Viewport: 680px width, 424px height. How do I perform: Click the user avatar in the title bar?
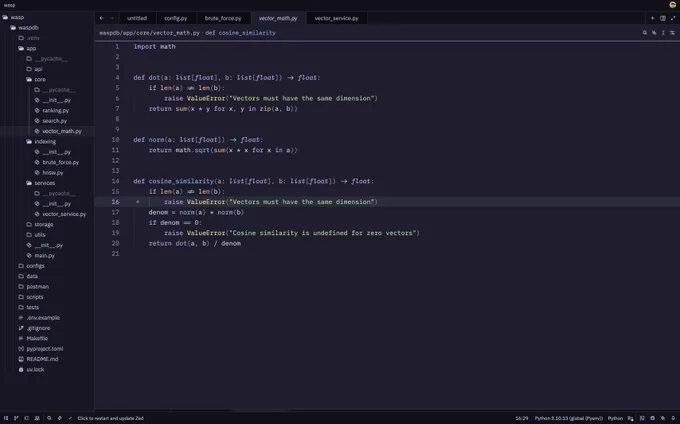tap(673, 5)
